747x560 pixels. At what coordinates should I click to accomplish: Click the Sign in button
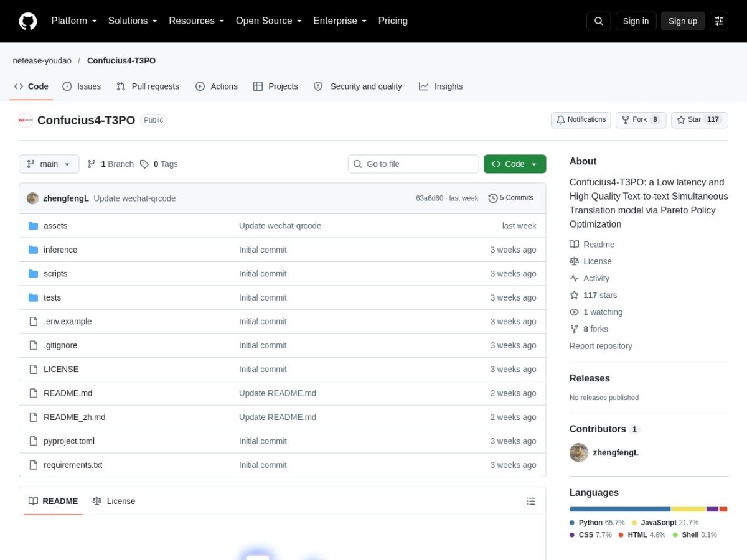point(636,21)
